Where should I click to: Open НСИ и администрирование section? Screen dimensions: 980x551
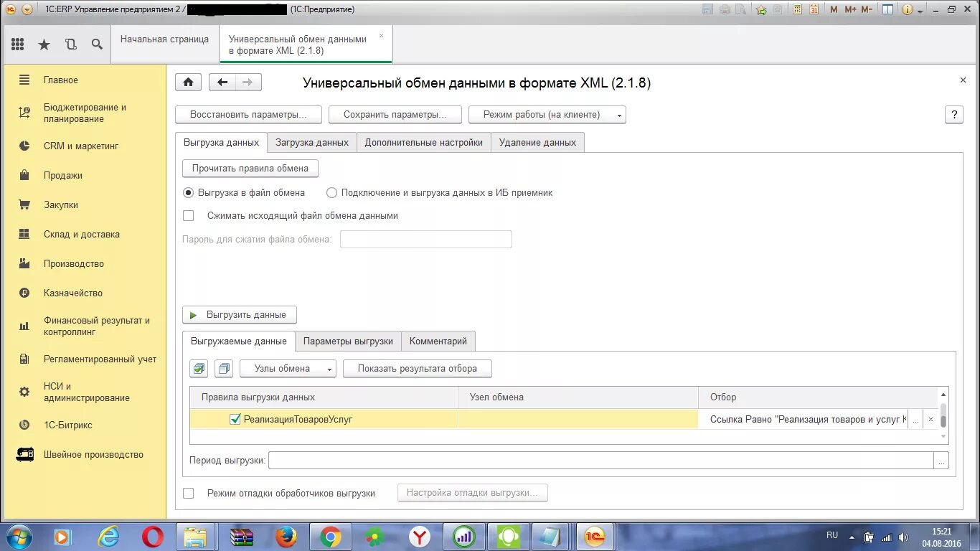pyautogui.click(x=86, y=392)
